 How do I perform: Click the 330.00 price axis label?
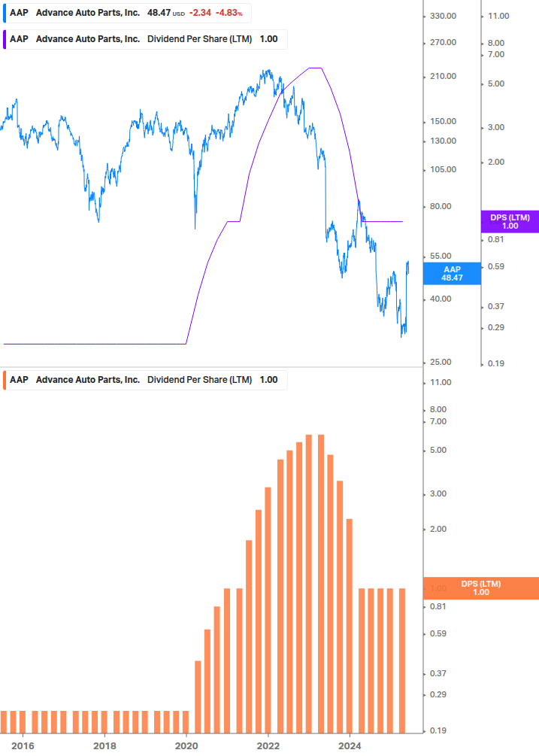pyautogui.click(x=443, y=16)
